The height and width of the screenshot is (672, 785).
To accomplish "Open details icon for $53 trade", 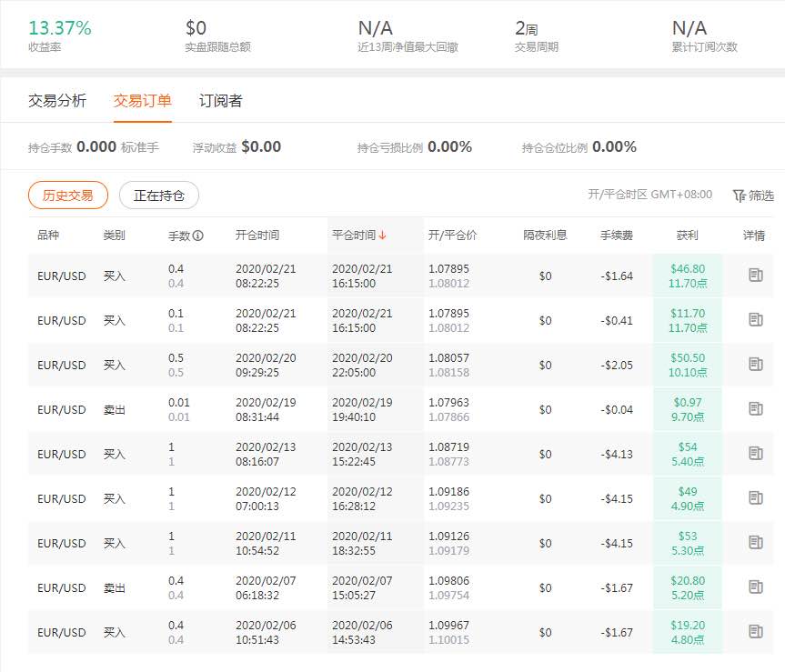I will [x=756, y=542].
